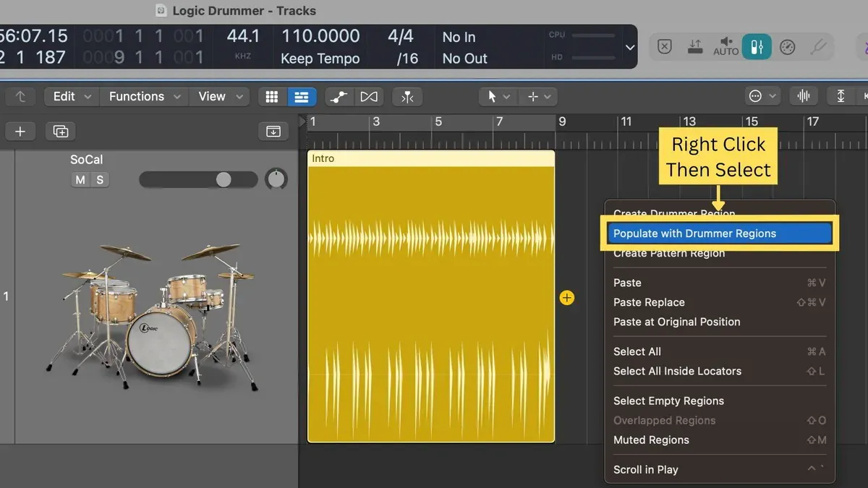
Task: Click the low latency mode icon
Action: pyautogui.click(x=694, y=47)
